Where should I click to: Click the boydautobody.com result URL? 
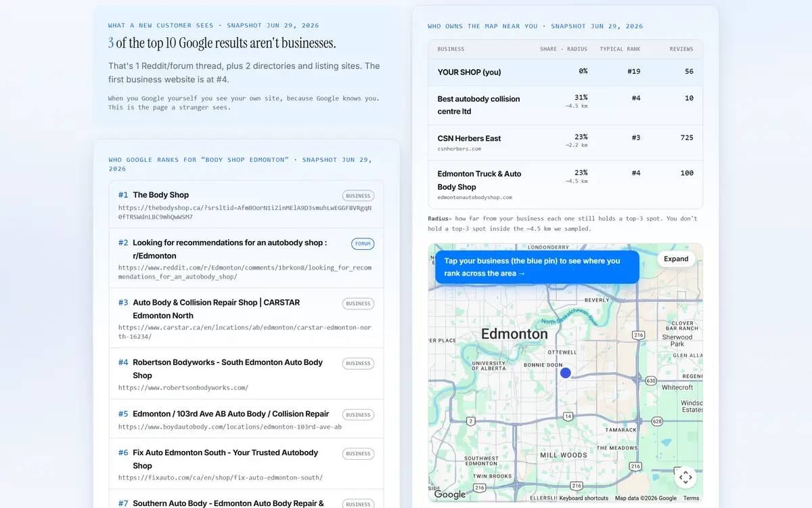point(230,427)
